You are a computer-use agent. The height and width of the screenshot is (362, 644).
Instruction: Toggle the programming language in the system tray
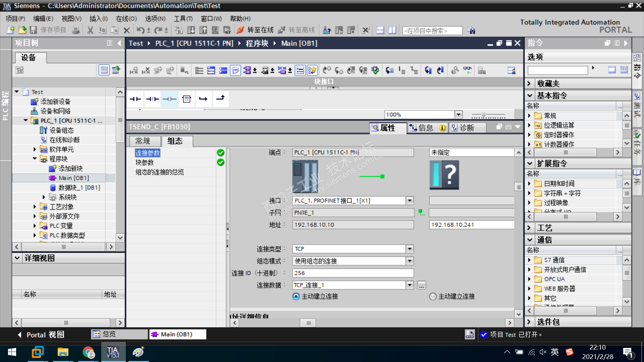555,352
